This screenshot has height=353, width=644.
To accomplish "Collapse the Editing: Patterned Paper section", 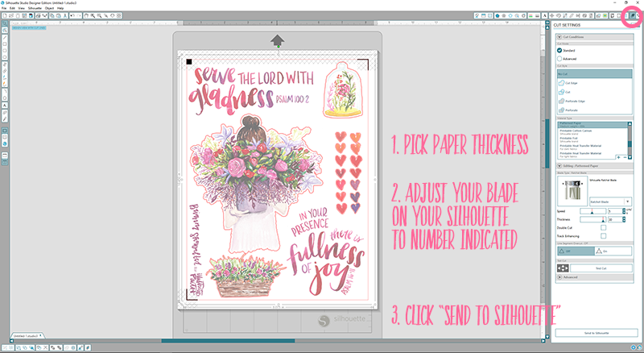I will tap(559, 166).
